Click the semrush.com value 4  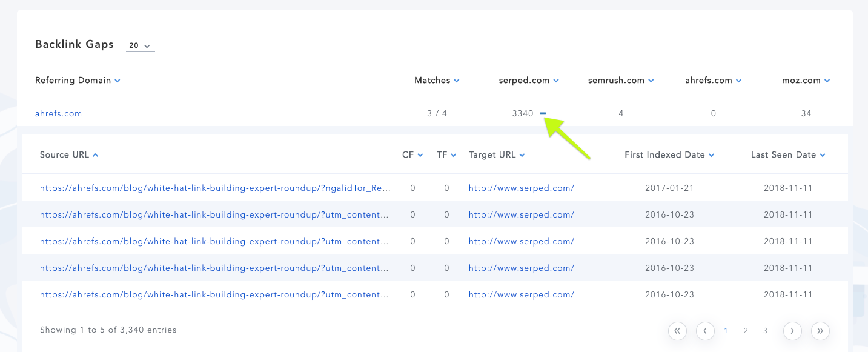point(621,113)
